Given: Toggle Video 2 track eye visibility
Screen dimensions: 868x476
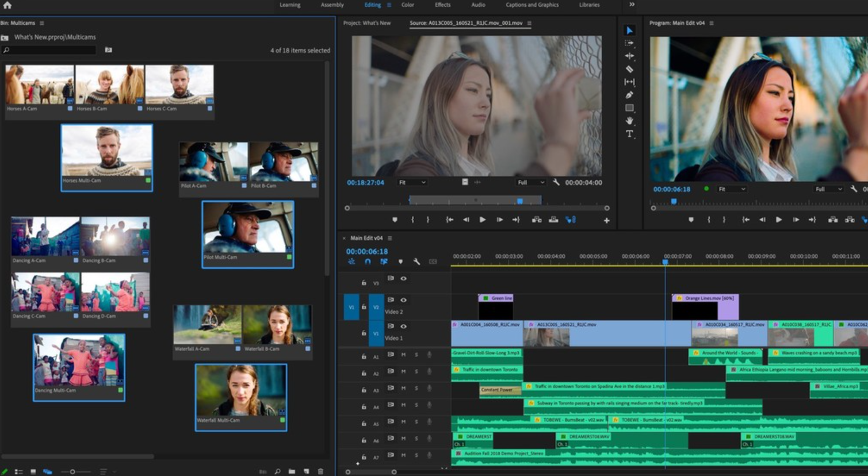Looking at the screenshot, I should [403, 300].
